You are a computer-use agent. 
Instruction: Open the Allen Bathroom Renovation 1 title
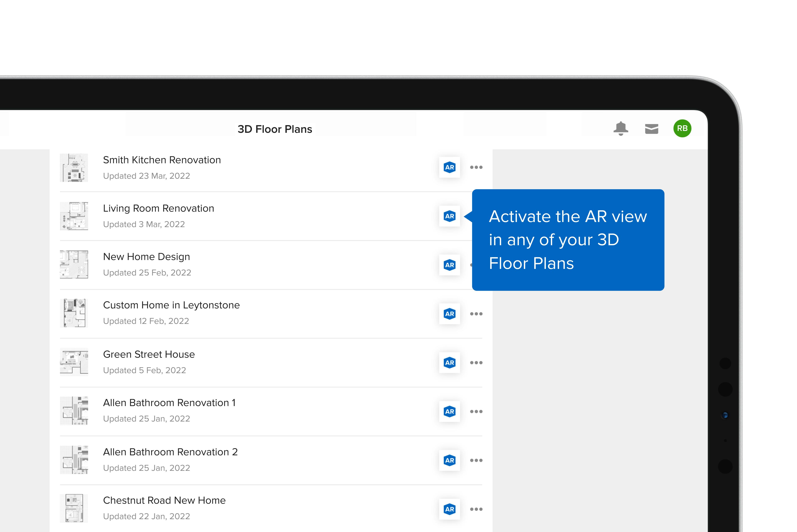[169, 403]
